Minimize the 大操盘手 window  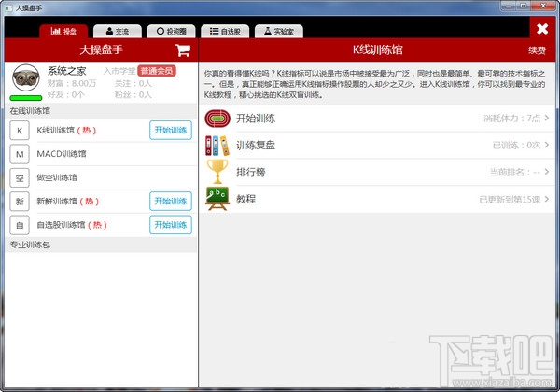(x=509, y=7)
